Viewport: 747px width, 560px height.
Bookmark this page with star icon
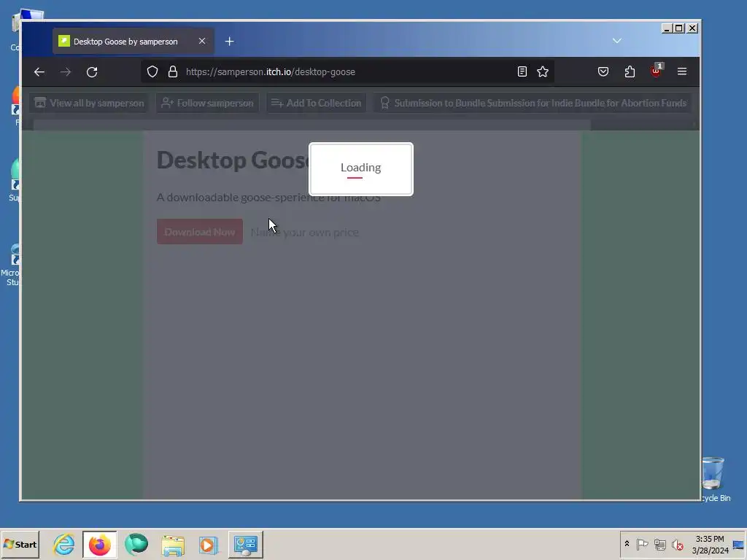click(543, 71)
